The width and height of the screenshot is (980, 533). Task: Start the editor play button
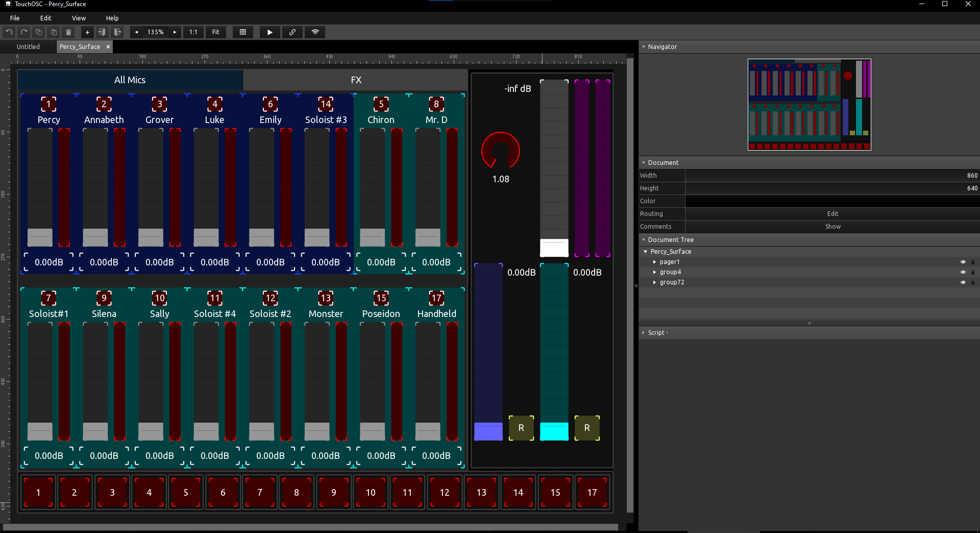click(269, 32)
